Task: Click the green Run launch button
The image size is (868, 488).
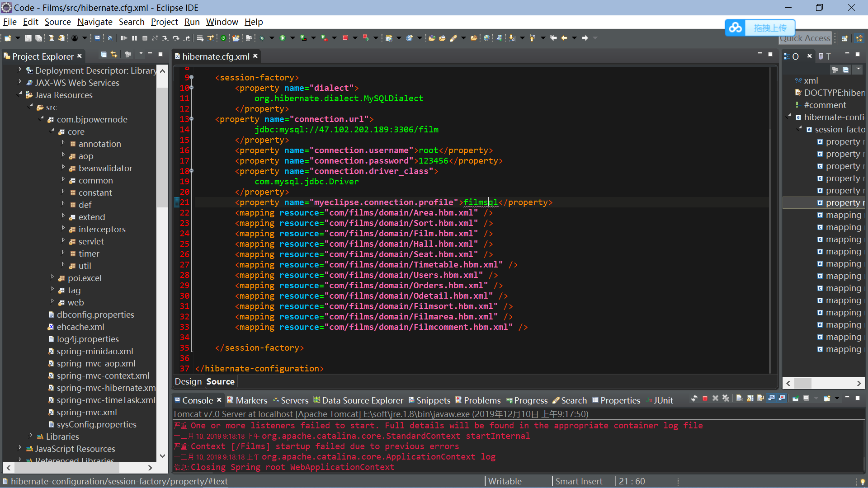Action: point(283,38)
